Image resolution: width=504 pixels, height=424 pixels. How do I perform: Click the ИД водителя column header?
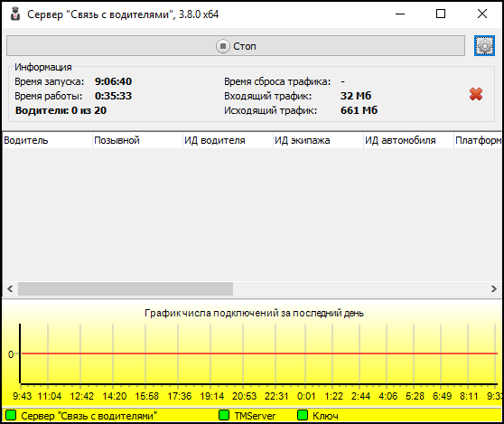(228, 140)
